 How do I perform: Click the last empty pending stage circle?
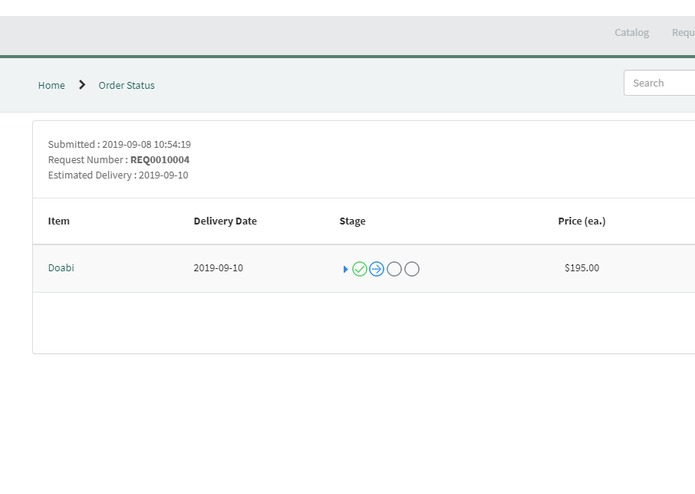pyautogui.click(x=412, y=269)
